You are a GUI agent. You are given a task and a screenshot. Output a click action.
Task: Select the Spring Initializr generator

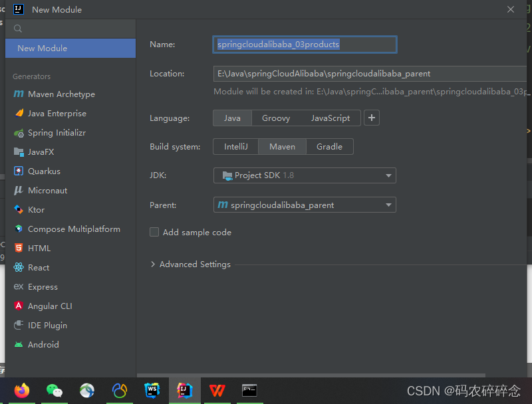point(70,133)
